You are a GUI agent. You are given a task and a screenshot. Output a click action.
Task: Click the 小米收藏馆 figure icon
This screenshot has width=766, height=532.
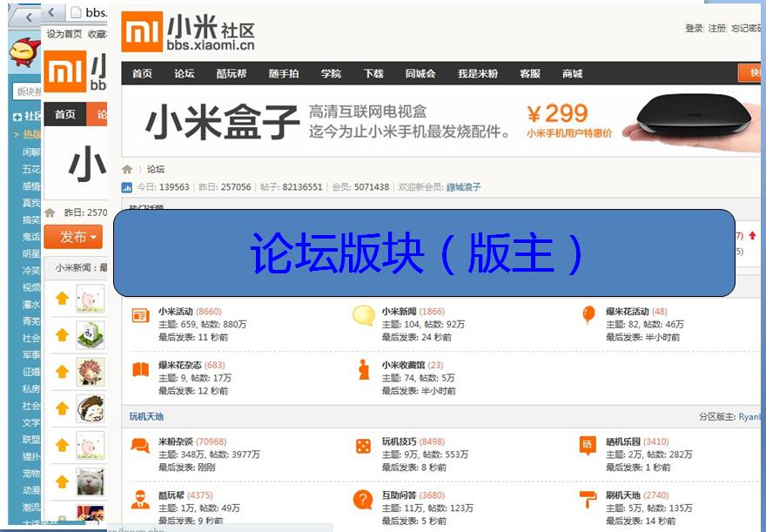pos(364,369)
